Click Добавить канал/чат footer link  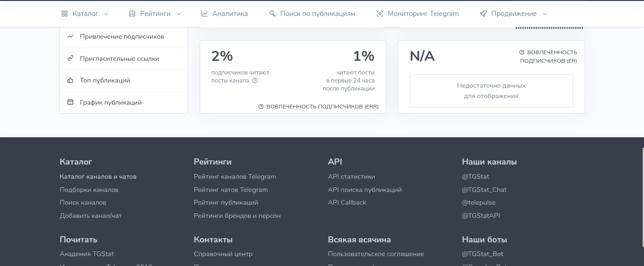[x=91, y=216]
